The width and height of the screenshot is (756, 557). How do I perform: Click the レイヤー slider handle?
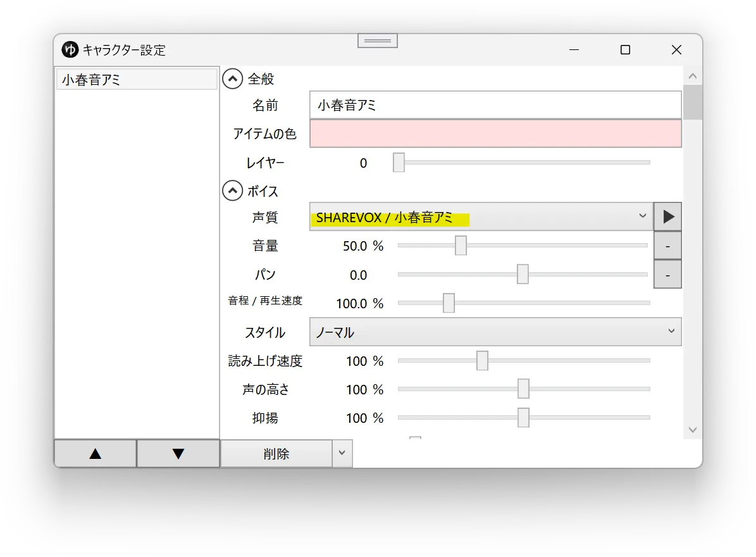(x=399, y=163)
